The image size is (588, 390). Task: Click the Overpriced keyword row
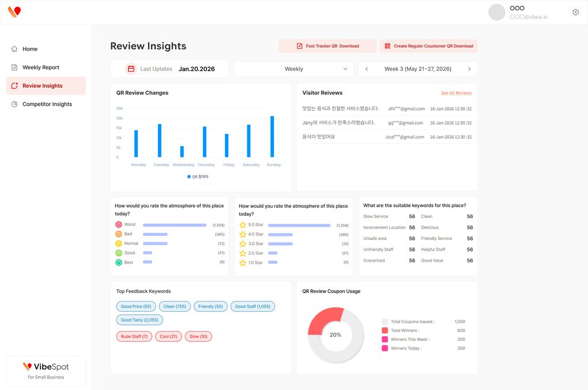click(x=389, y=261)
